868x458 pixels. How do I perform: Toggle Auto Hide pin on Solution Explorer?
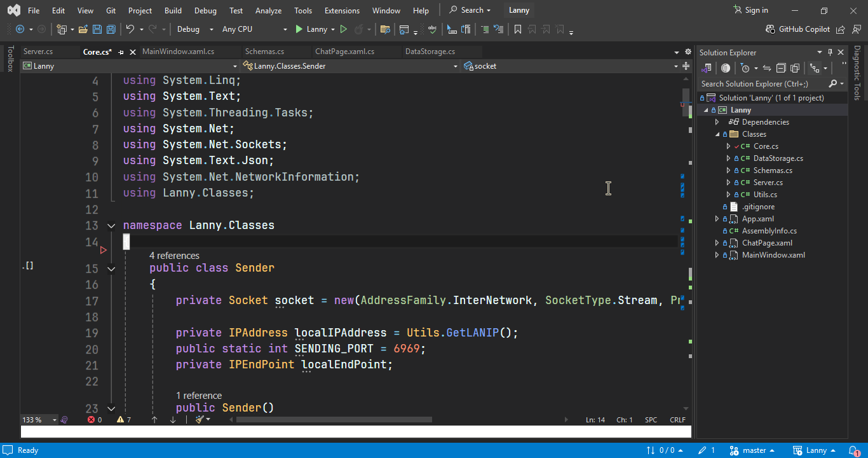[830, 52]
